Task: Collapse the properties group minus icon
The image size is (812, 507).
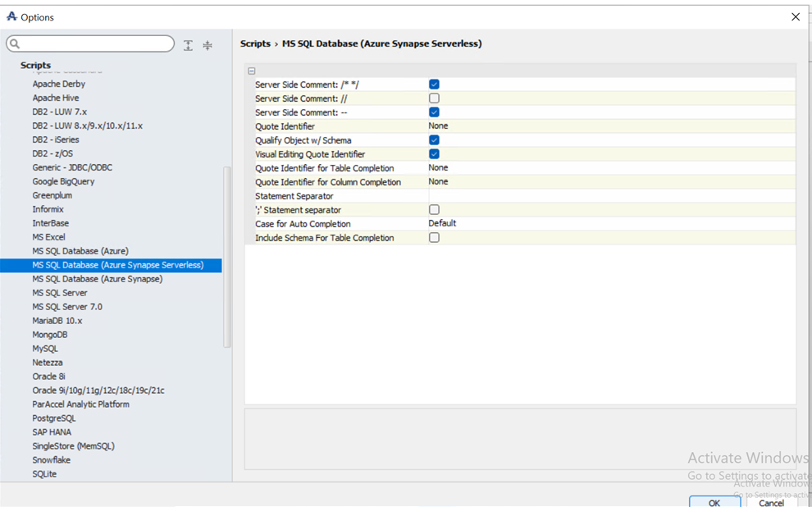Action: coord(252,71)
